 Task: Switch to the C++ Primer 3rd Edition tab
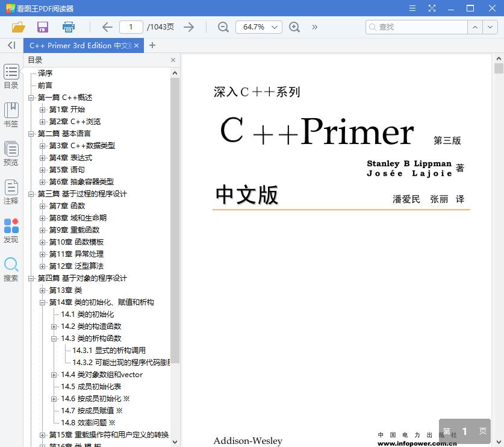tap(79, 46)
